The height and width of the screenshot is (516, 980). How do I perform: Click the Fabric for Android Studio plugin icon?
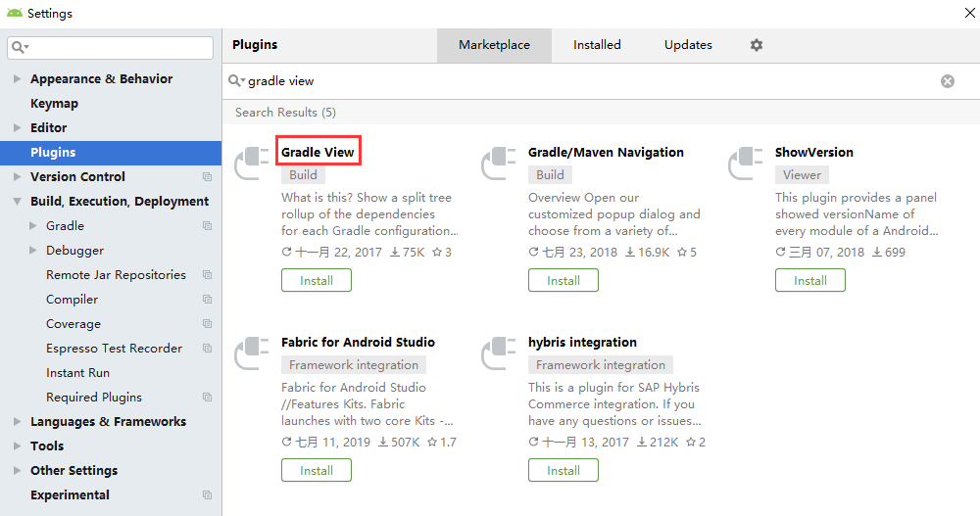click(x=251, y=353)
